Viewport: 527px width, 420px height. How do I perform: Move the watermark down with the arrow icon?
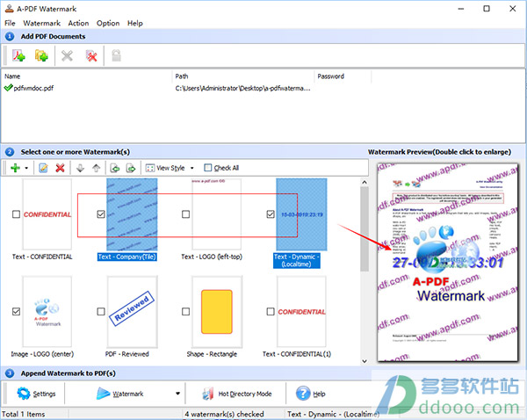(80, 168)
